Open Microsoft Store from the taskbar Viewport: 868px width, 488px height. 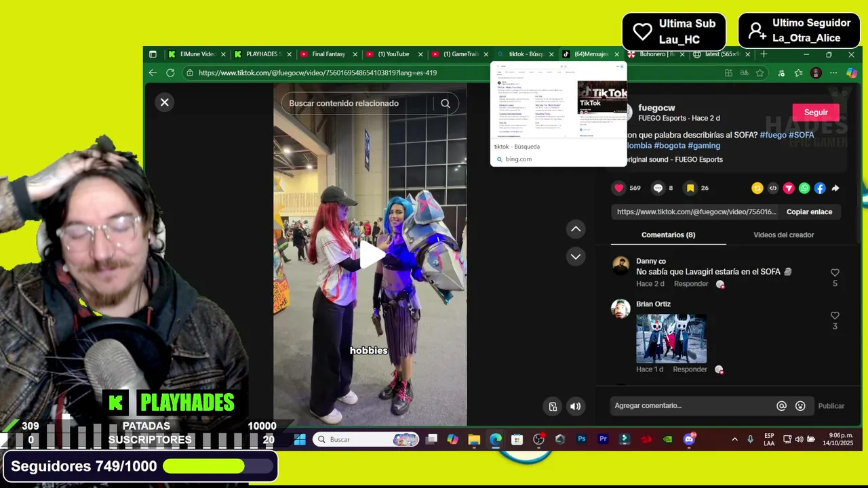coord(517,439)
